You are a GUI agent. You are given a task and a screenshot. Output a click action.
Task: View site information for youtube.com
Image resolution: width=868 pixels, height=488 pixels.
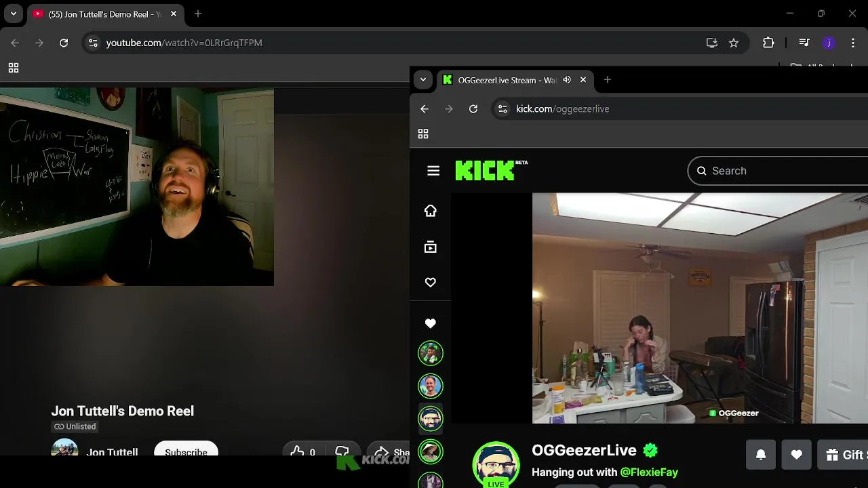tap(93, 43)
